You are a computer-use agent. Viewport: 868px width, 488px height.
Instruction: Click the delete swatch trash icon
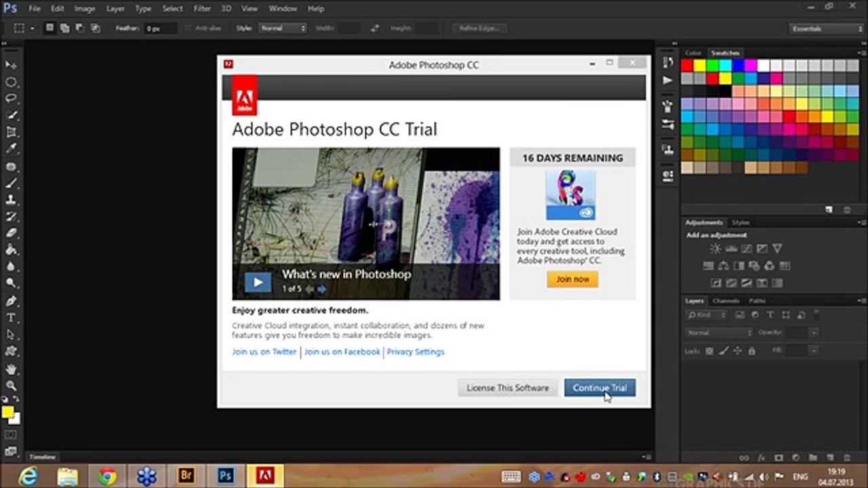846,210
